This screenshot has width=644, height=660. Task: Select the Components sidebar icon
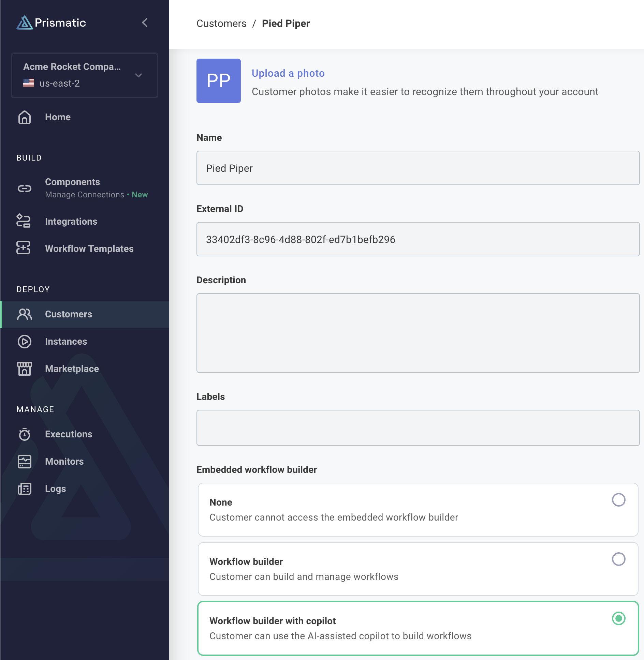tap(24, 187)
